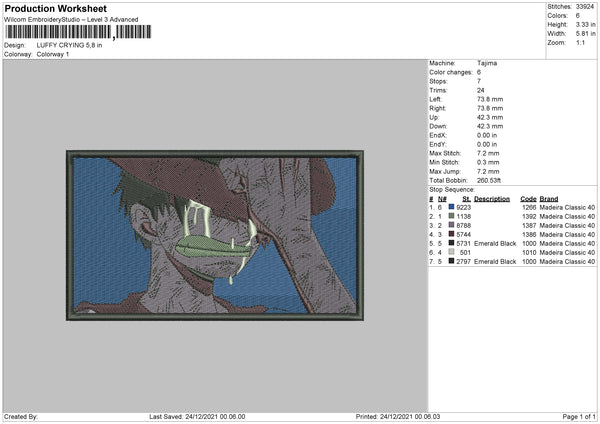Click the green color swatch for stop 2
Image resolution: width=600 pixels, height=424 pixels.
pos(452,216)
